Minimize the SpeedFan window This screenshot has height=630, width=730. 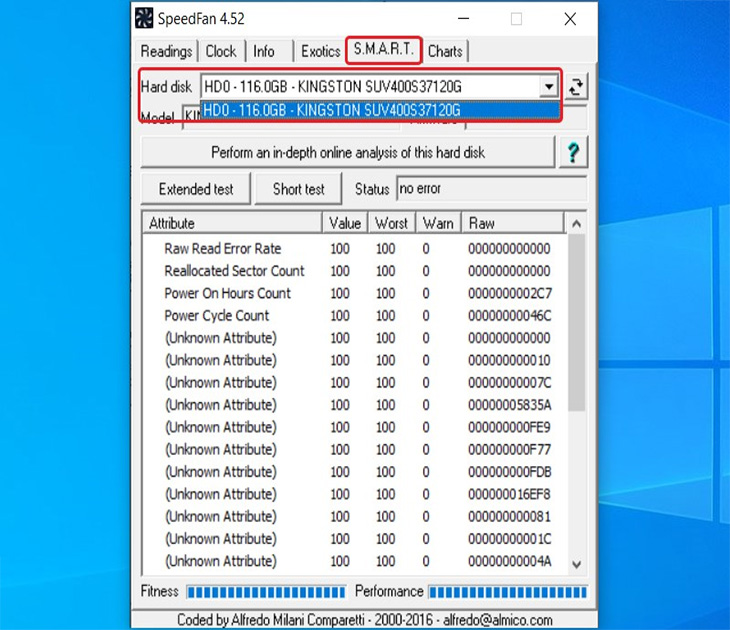pyautogui.click(x=463, y=19)
